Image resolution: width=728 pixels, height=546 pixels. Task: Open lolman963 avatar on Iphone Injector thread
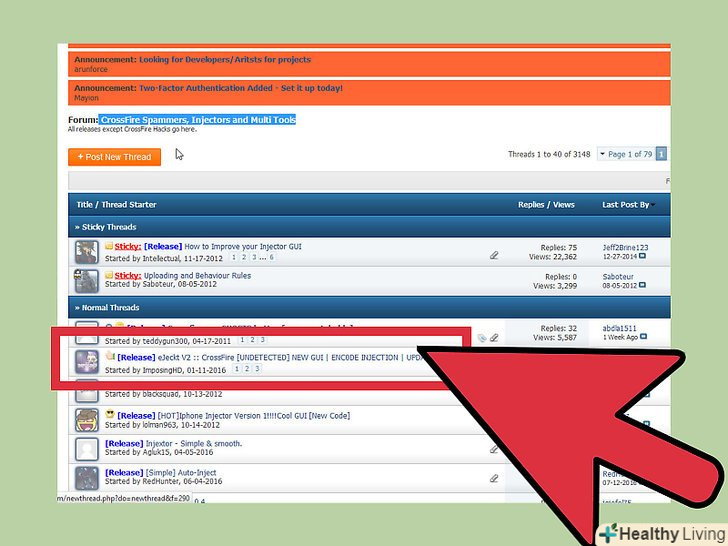click(87, 420)
